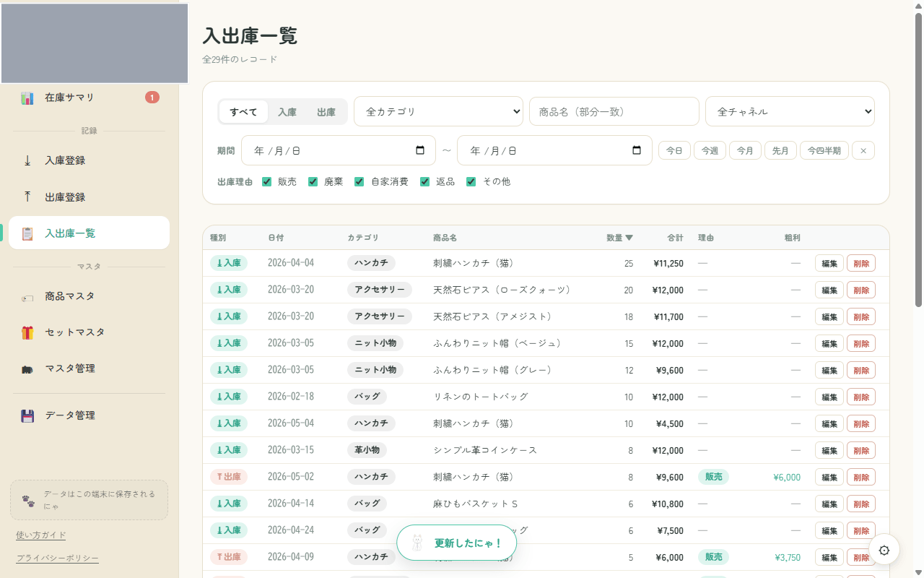Image resolution: width=924 pixels, height=578 pixels.
Task: Click the 今日 period button
Action: pyautogui.click(x=674, y=150)
